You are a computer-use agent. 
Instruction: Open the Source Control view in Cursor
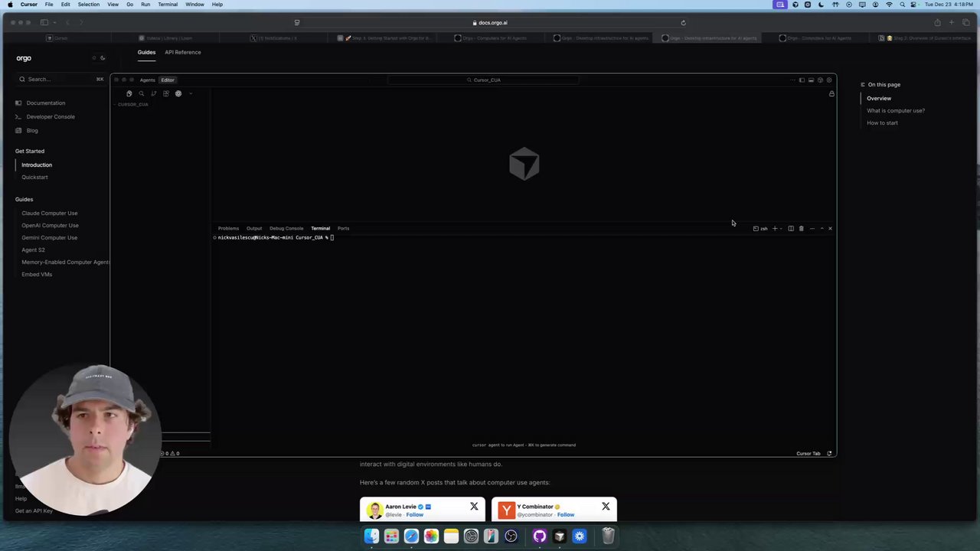tap(154, 93)
